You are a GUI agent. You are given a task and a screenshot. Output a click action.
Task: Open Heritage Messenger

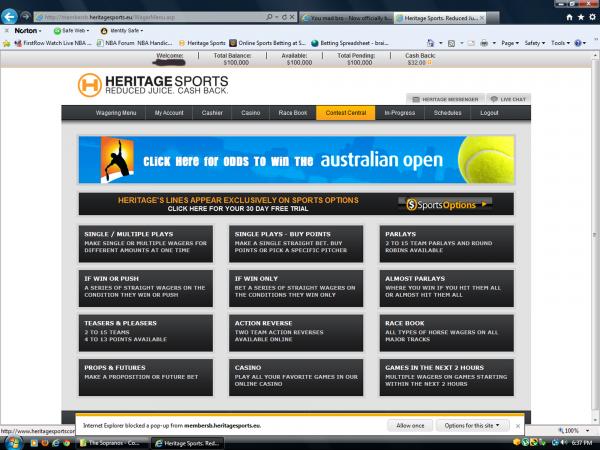pyautogui.click(x=443, y=99)
